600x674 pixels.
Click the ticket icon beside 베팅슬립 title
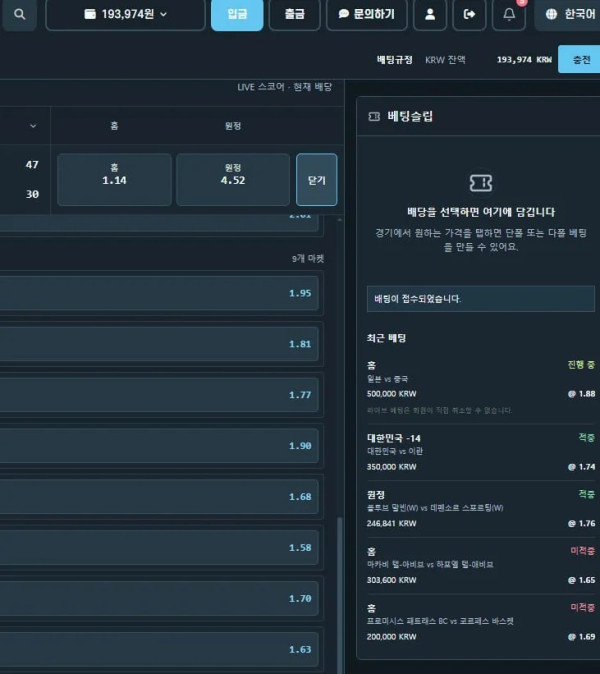pyautogui.click(x=374, y=116)
